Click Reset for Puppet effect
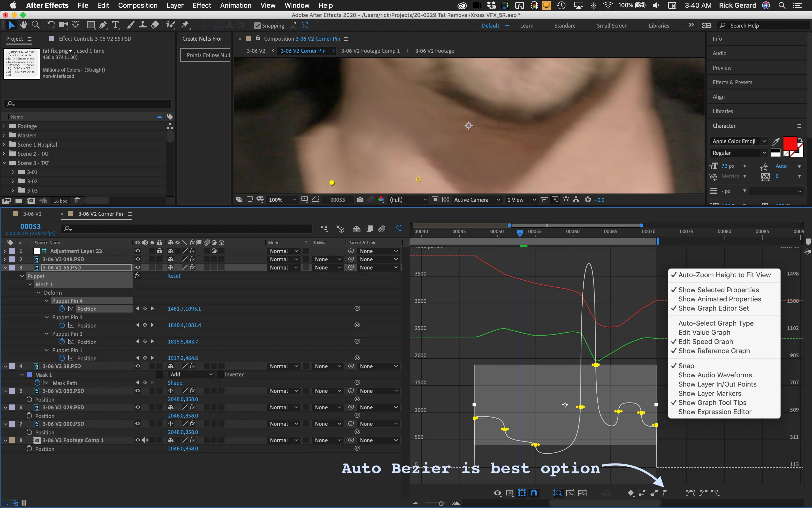 (x=174, y=276)
